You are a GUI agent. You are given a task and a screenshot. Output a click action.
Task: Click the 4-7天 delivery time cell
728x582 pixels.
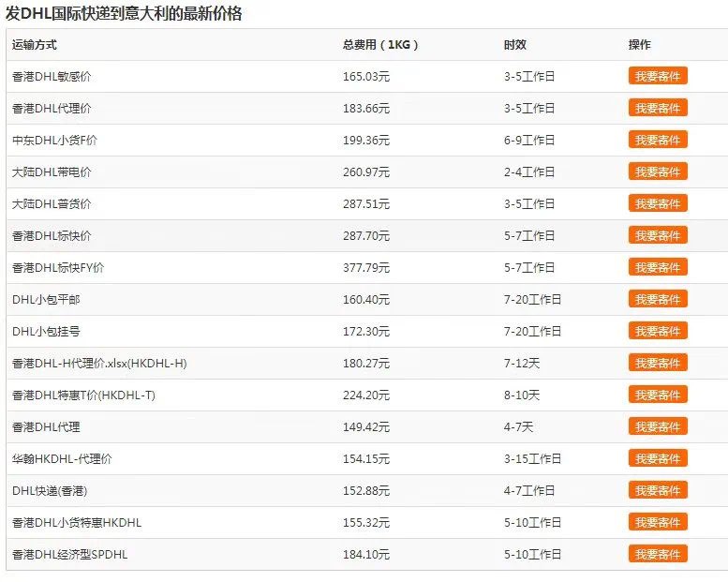click(519, 426)
